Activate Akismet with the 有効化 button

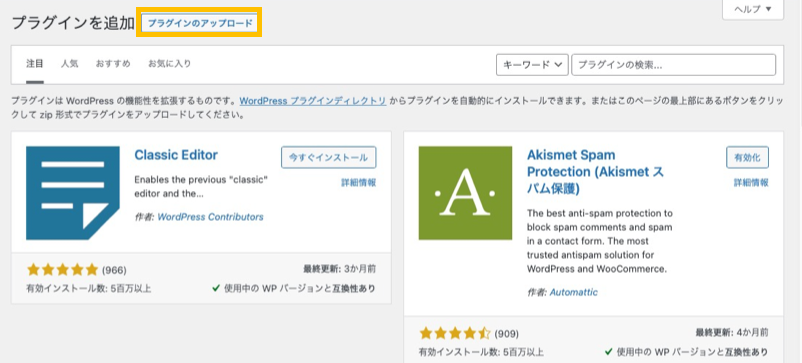[747, 157]
